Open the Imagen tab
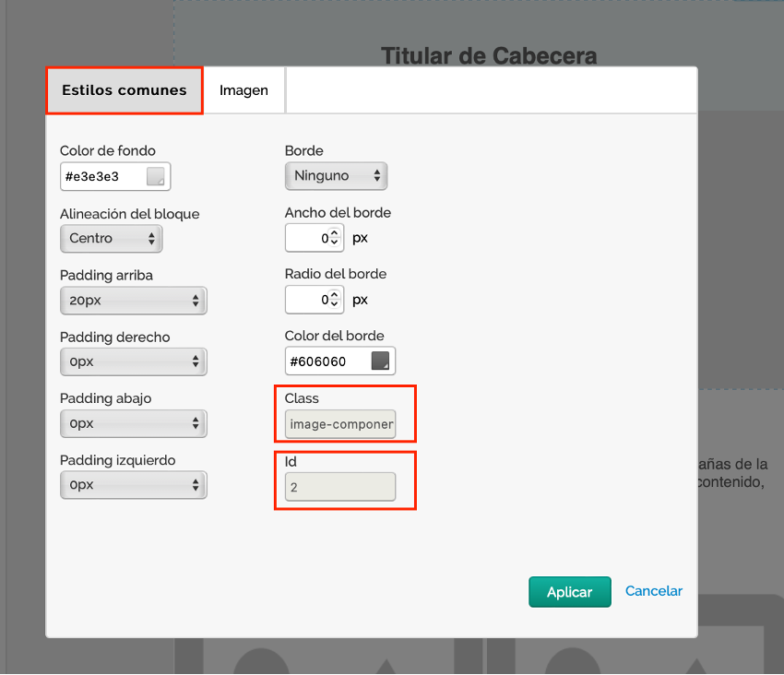This screenshot has height=675, width=784. (244, 90)
